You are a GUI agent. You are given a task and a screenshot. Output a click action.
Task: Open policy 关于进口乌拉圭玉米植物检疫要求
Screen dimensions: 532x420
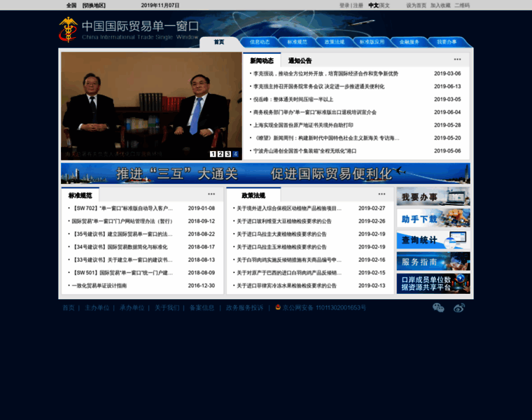coord(281,247)
